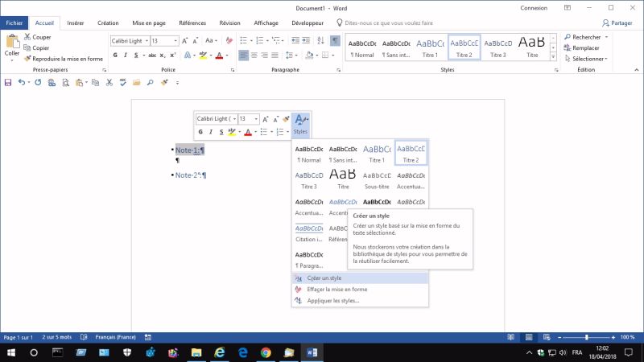Apply Sous-titre style in popup gallery
This screenshot has width=644, height=362.
(377, 179)
